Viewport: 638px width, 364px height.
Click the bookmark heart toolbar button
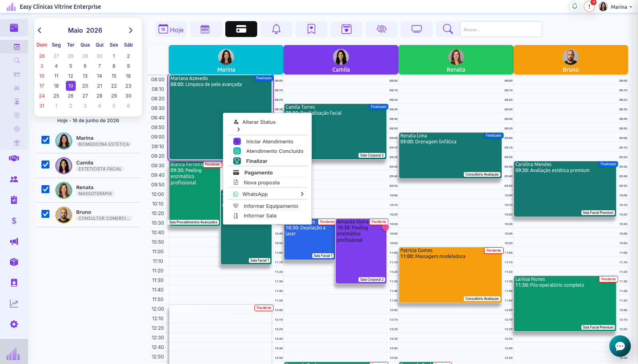311,29
